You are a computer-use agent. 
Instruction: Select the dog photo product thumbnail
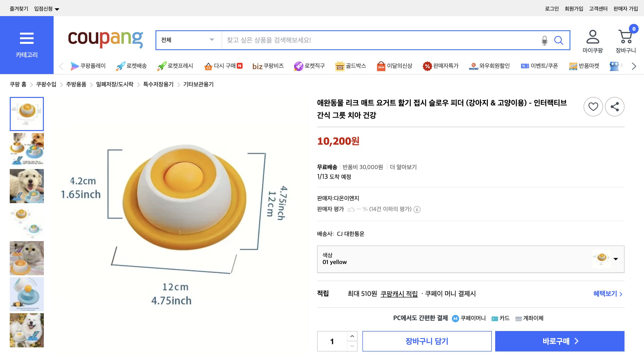(27, 186)
